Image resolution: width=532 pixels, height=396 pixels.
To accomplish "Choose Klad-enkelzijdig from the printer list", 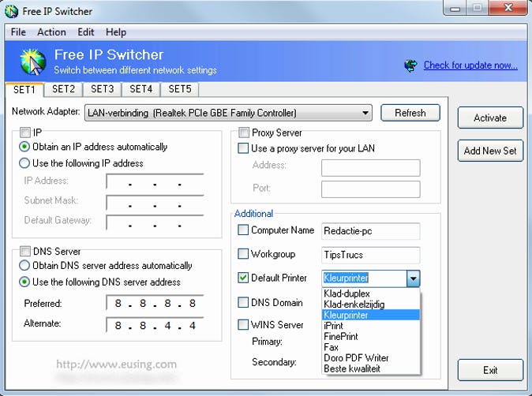I will click(371, 304).
